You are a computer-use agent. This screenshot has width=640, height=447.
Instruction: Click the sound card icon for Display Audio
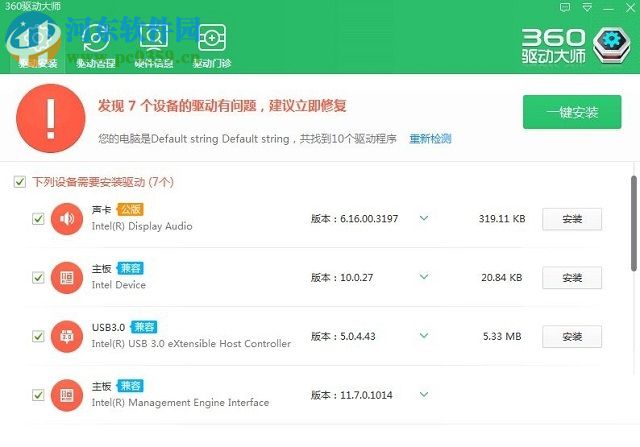click(67, 219)
